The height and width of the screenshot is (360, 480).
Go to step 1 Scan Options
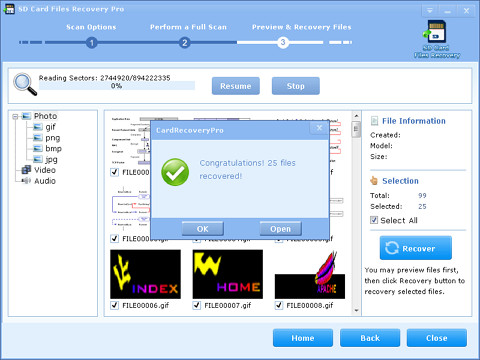click(92, 43)
